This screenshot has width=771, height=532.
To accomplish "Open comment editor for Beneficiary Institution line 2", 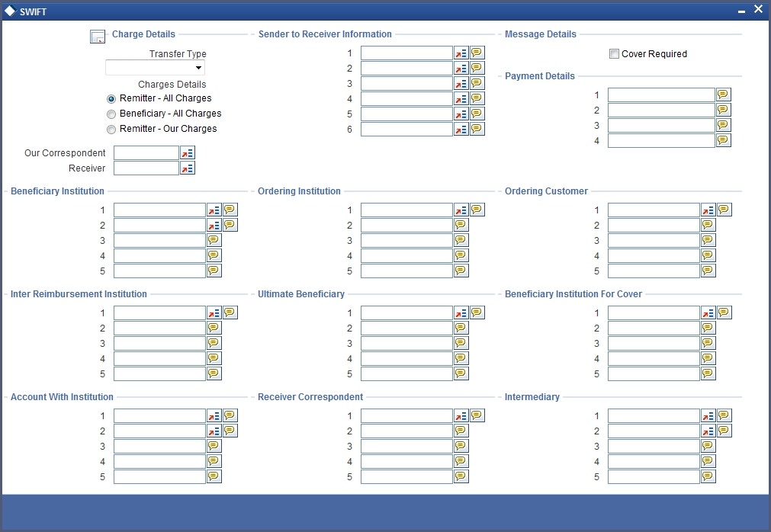I will click(230, 225).
